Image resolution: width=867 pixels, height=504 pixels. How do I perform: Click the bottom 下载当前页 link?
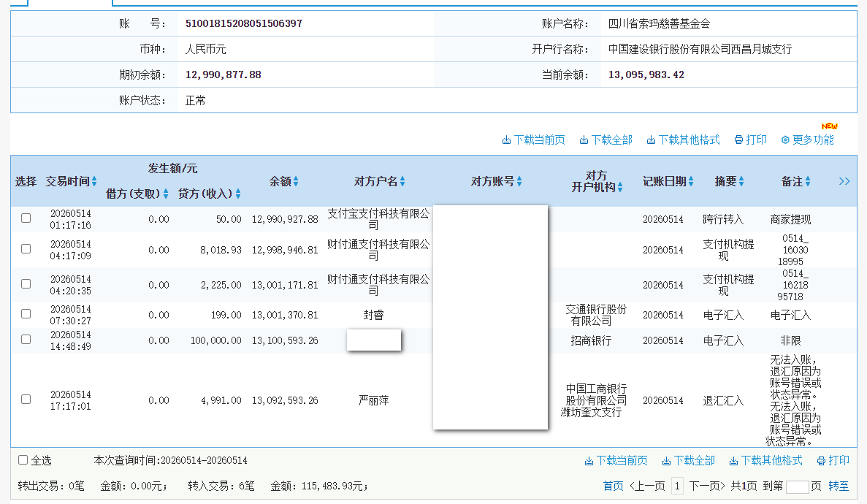tap(616, 461)
